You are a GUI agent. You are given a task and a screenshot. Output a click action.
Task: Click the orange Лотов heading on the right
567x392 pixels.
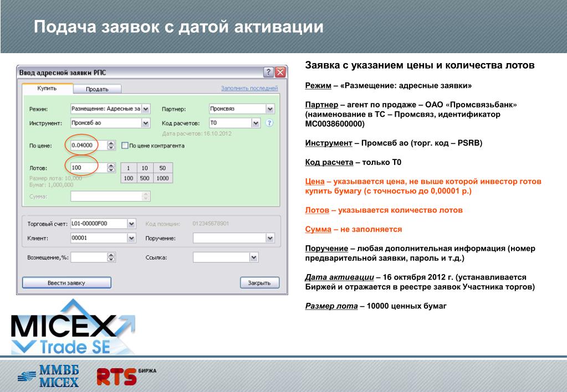tap(317, 210)
